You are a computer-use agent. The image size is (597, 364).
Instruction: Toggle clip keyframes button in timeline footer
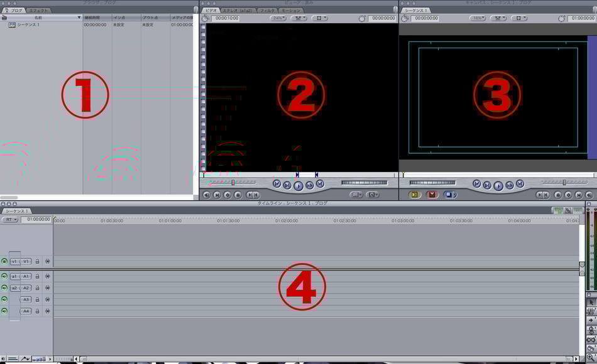(13, 359)
